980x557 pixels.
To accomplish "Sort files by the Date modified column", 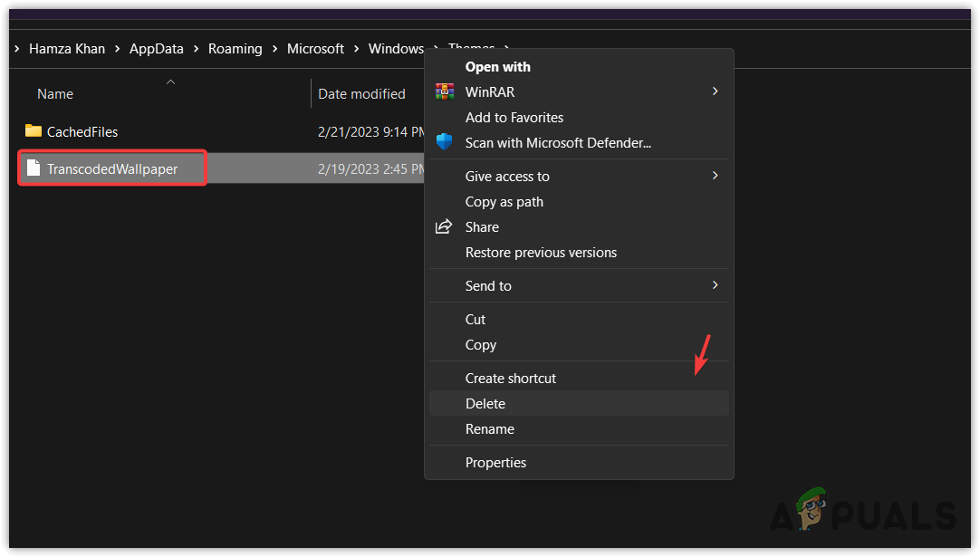I will pyautogui.click(x=361, y=93).
